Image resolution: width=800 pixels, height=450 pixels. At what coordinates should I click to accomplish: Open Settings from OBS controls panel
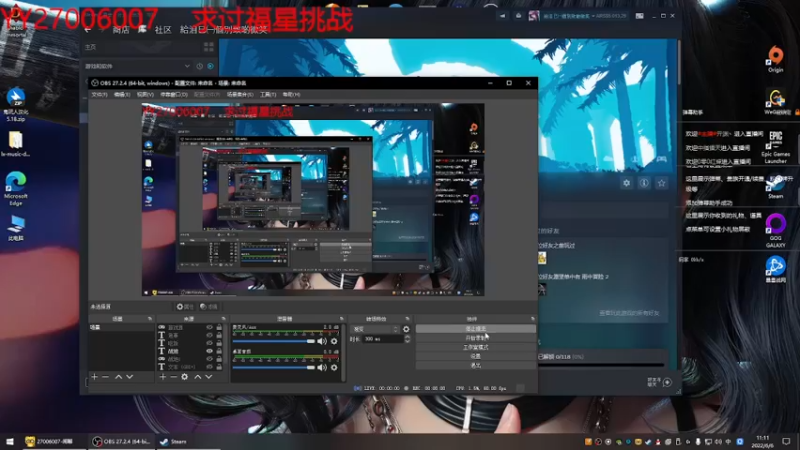tap(476, 357)
